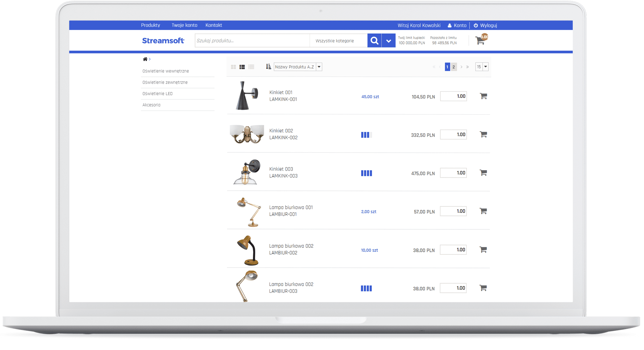
Task: Select page 2 in pagination
Action: [x=454, y=67]
